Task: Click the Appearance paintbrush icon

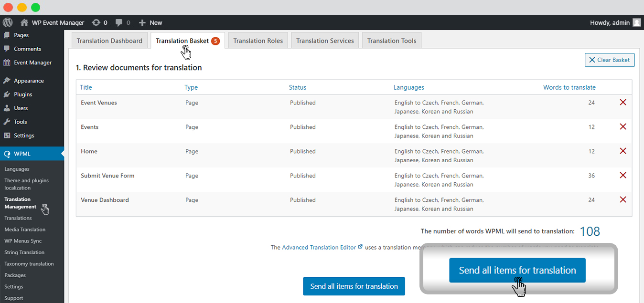Action: click(x=7, y=81)
